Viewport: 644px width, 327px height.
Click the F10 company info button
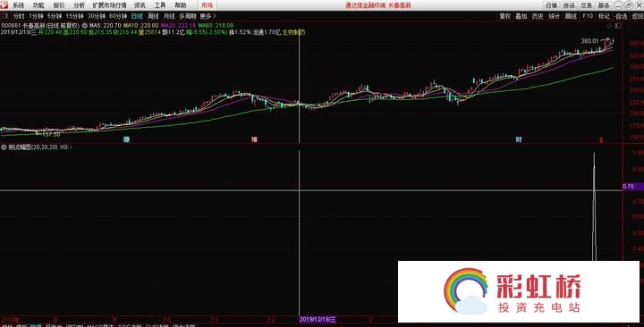(x=588, y=16)
